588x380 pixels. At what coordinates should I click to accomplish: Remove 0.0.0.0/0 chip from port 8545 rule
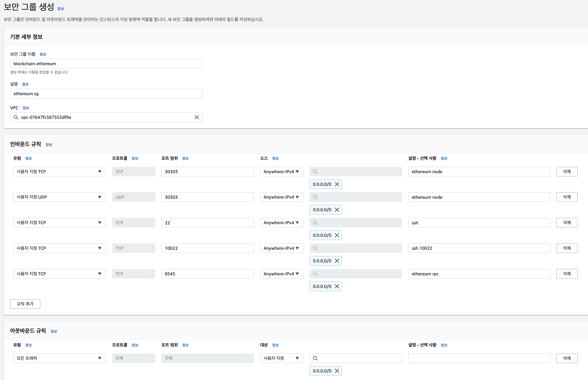[x=337, y=286]
